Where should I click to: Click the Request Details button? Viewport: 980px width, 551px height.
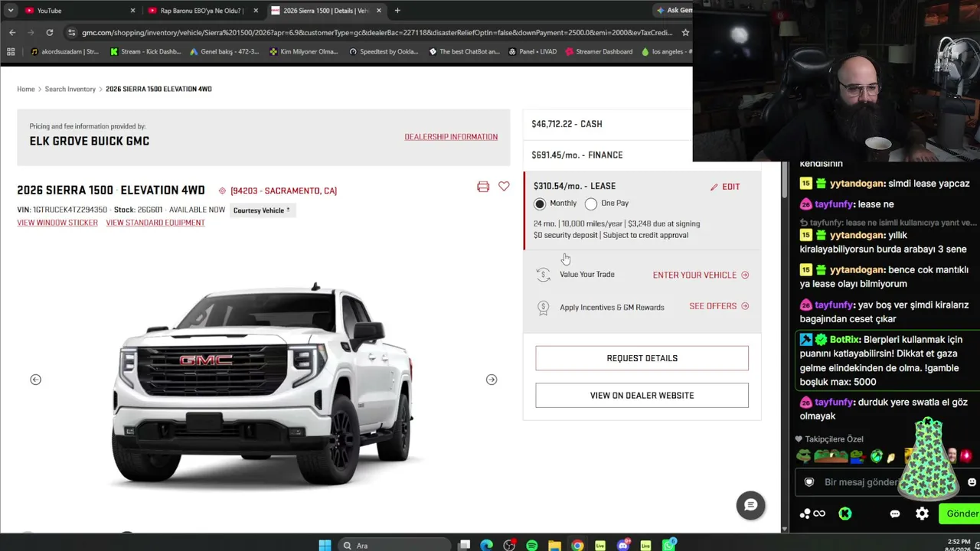click(x=642, y=358)
